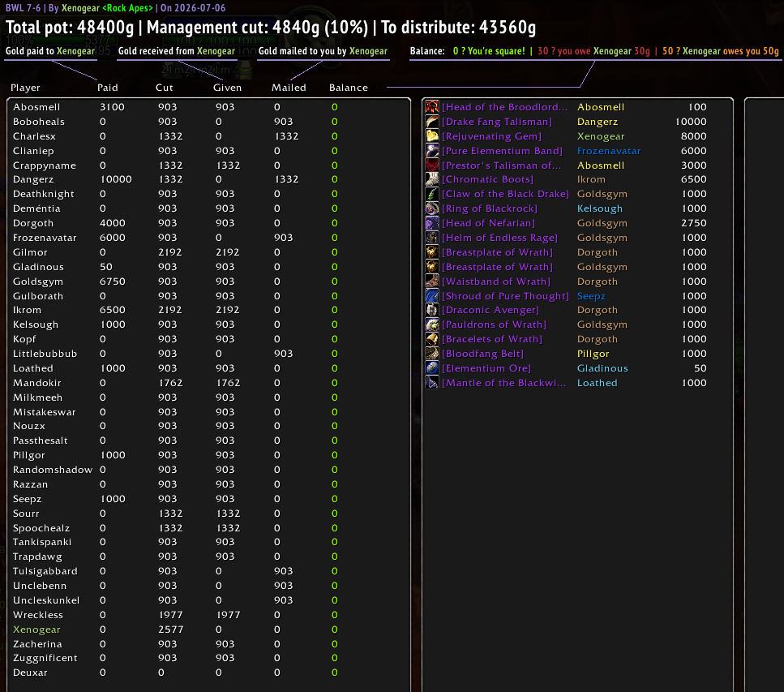Open the [Rejuvenating Gem] item link
The image size is (784, 692).
491,136
